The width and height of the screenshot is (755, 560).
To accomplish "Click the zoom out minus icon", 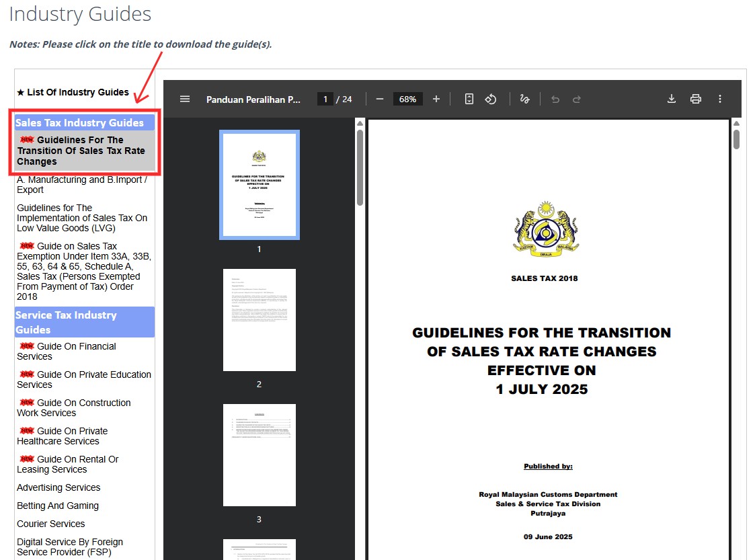I will point(379,99).
